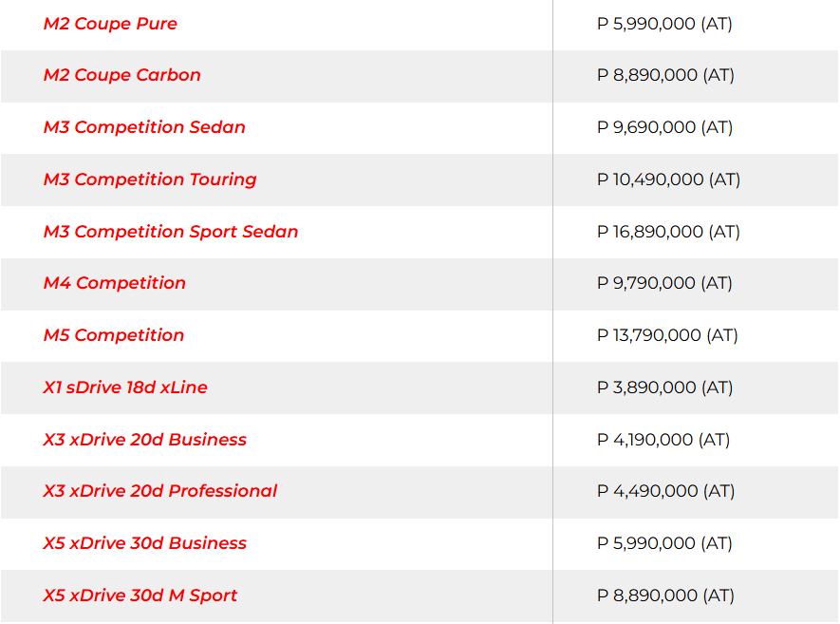Click the P 4,190,000 (AT) price
Screen dimensions: 840x624
coord(663,440)
